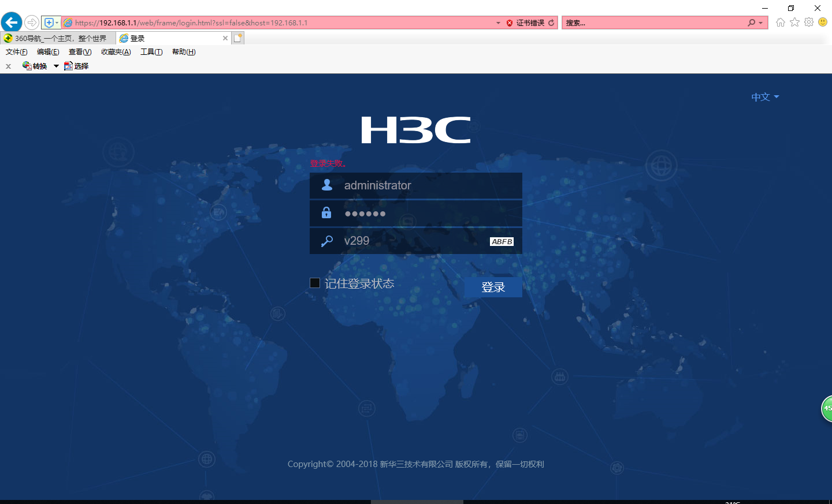The image size is (832, 504).
Task: Click the red 登录失败 error message
Action: coord(328,163)
